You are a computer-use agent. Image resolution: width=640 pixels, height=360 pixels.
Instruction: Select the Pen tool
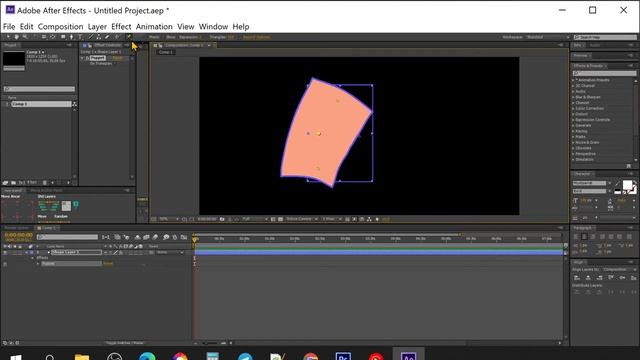pyautogui.click(x=71, y=37)
